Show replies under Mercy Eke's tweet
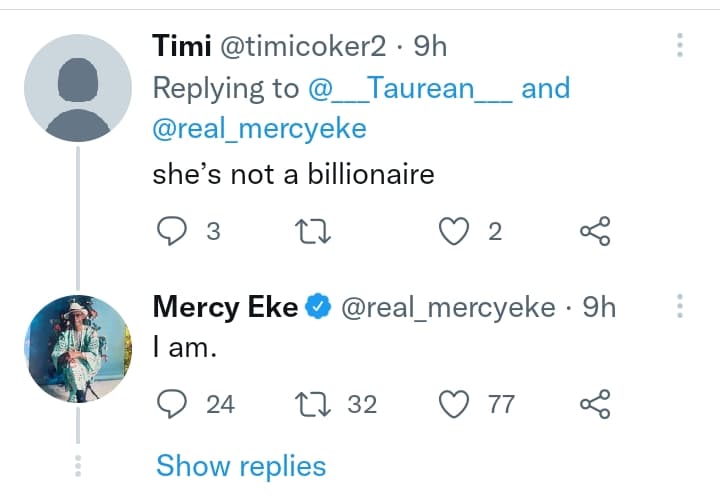This screenshot has width=720, height=499. click(x=241, y=466)
